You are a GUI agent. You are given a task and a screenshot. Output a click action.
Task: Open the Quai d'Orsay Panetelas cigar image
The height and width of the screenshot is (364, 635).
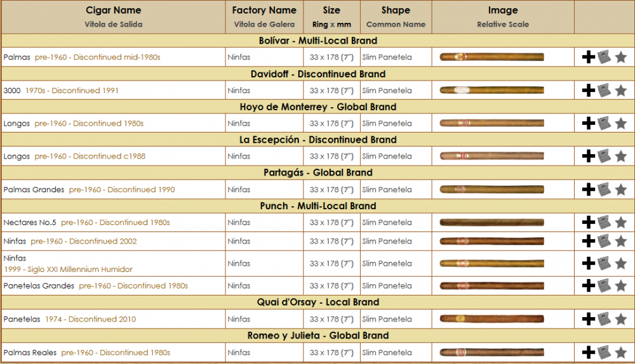(x=492, y=319)
